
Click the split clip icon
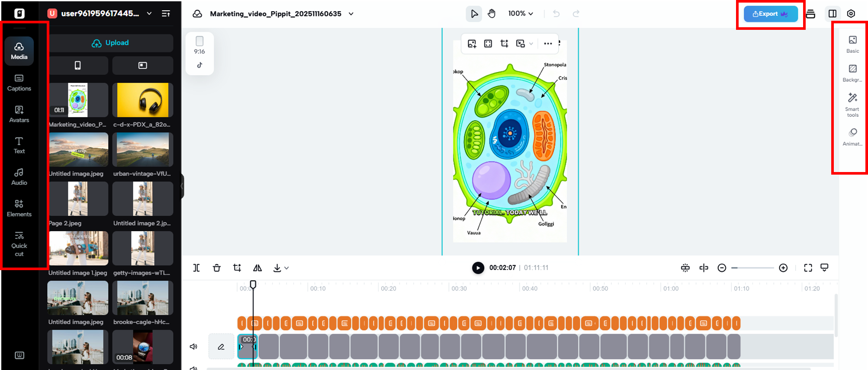(x=196, y=268)
